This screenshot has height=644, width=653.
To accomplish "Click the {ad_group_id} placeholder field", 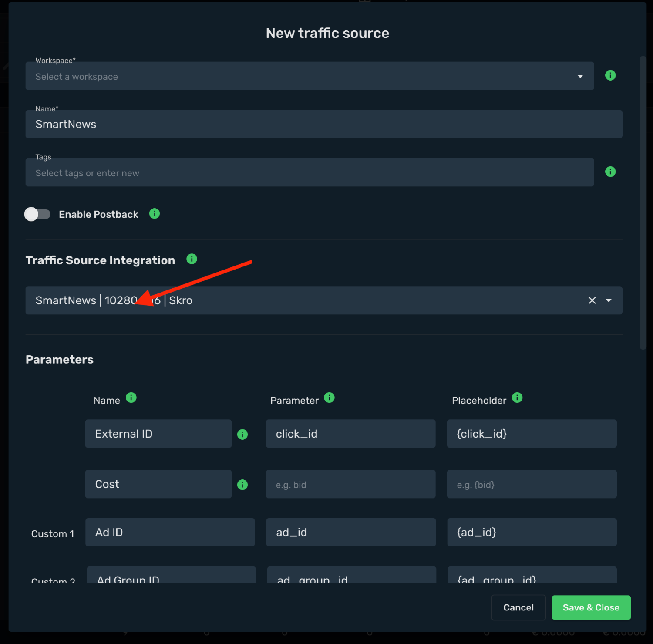I will [532, 575].
